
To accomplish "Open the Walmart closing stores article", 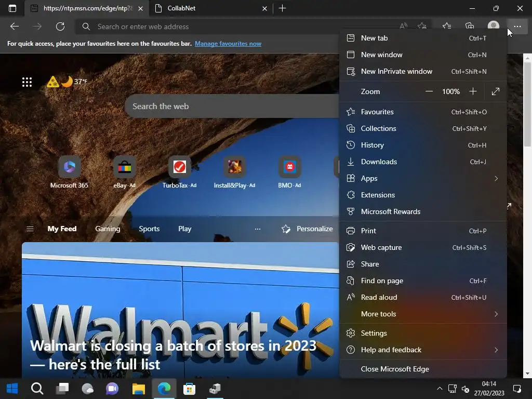I will pyautogui.click(x=180, y=310).
